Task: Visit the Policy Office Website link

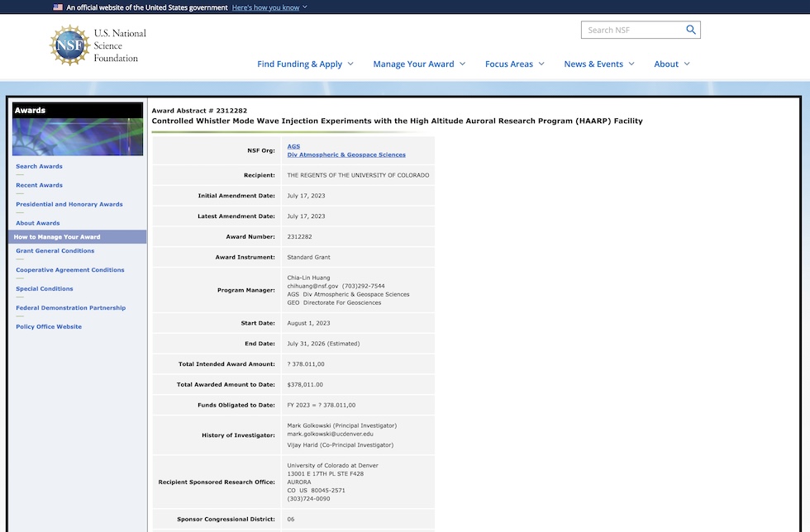Action: coord(49,326)
